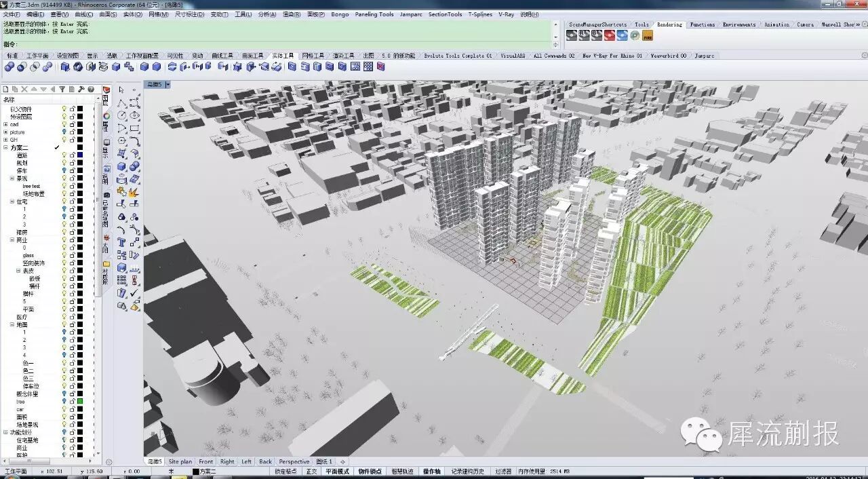Expand the cad layer tree node
The width and height of the screenshot is (868, 479).
tap(5, 124)
